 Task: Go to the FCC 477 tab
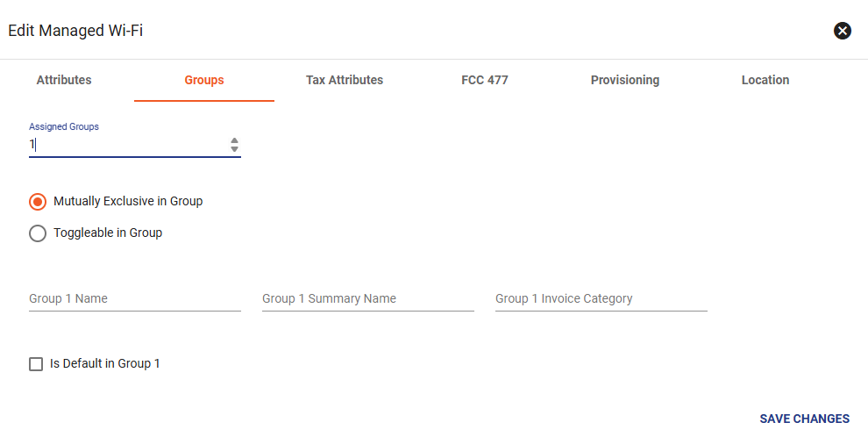click(x=484, y=80)
